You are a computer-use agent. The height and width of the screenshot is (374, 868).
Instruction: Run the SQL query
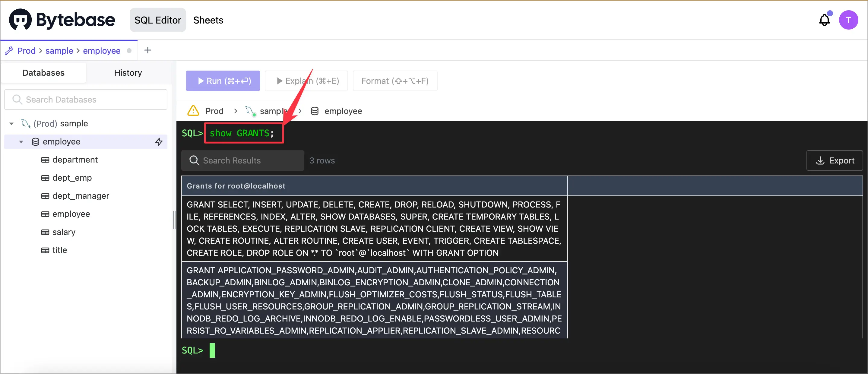point(223,81)
